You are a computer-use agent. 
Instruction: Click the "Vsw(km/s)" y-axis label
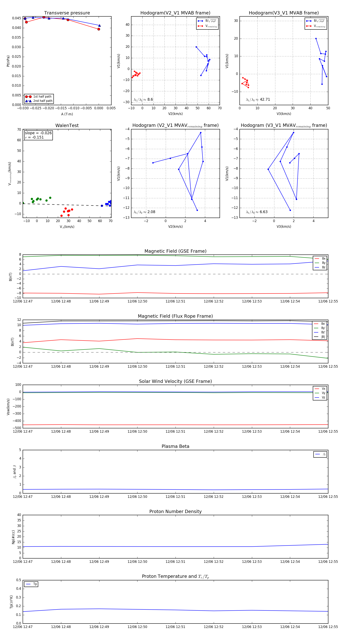(8, 407)
